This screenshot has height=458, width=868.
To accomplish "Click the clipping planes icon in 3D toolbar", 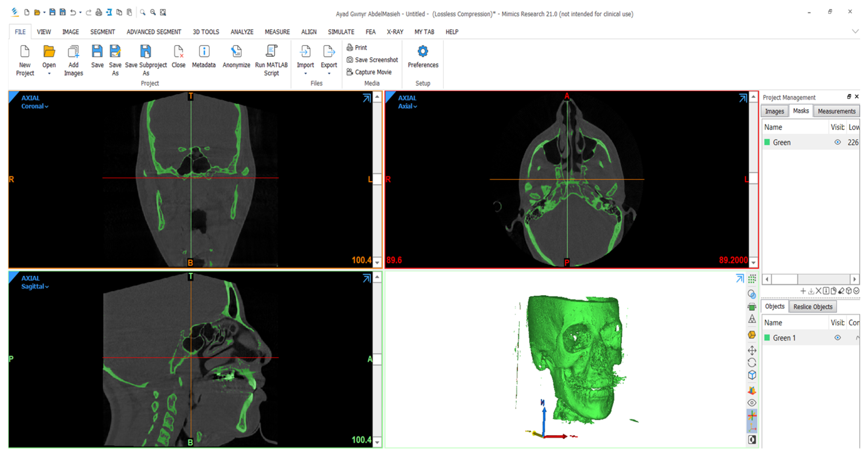I will [752, 390].
